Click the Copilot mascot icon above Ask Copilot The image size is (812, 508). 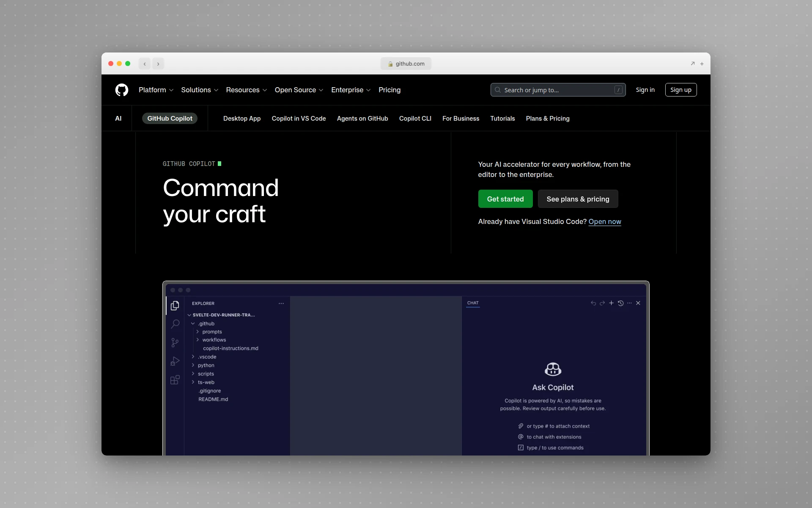[x=553, y=369]
